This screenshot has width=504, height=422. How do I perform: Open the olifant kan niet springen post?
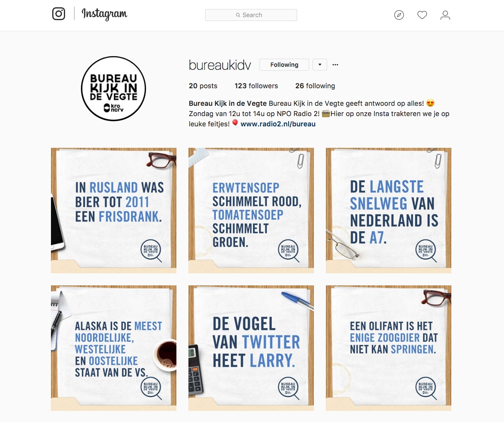389,348
